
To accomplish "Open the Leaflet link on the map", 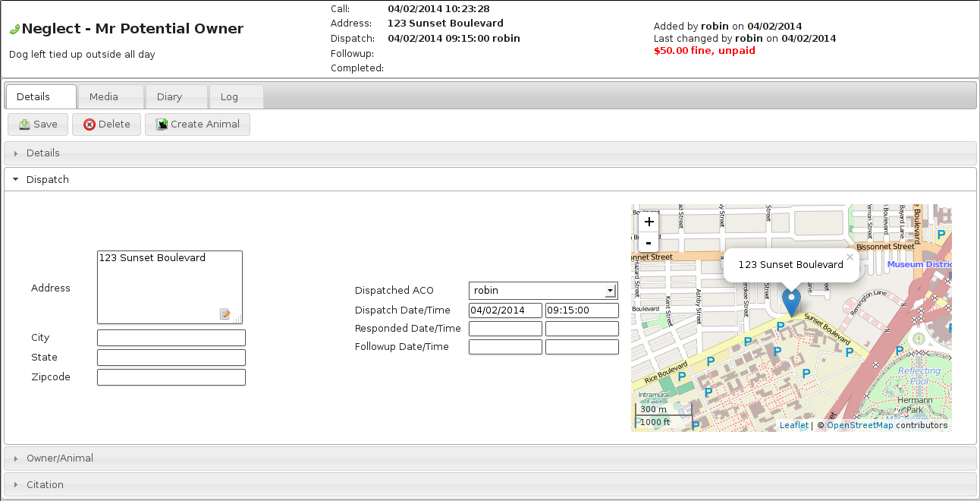I will click(793, 426).
